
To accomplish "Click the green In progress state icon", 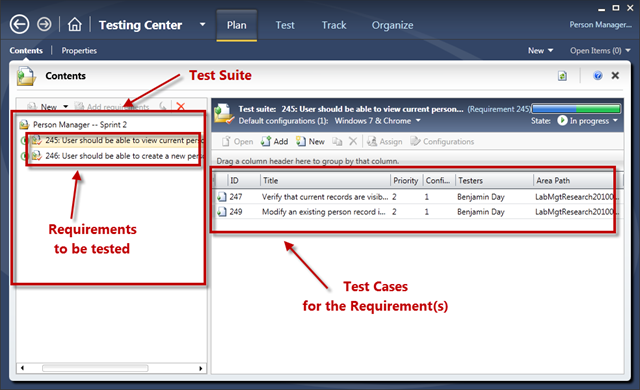I will click(x=562, y=120).
